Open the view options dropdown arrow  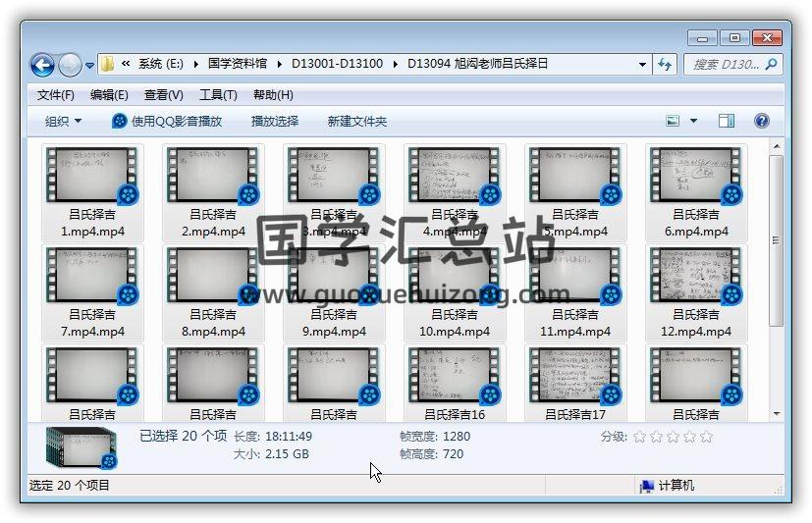[x=693, y=121]
